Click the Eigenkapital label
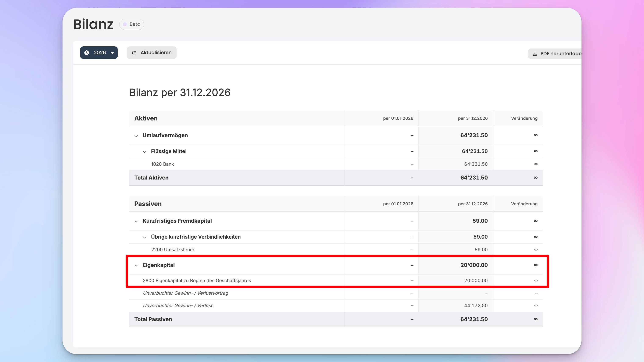 [x=158, y=265]
